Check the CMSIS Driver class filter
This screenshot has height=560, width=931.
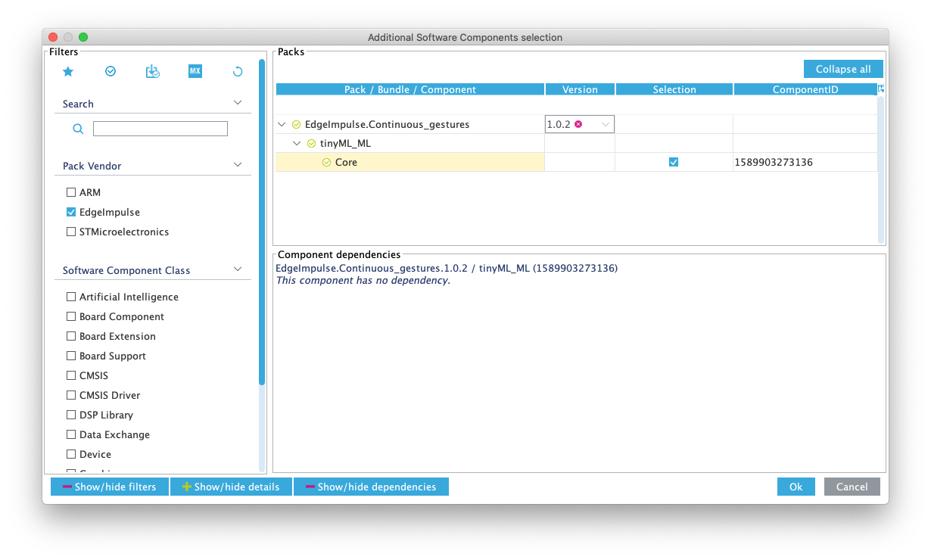point(71,395)
